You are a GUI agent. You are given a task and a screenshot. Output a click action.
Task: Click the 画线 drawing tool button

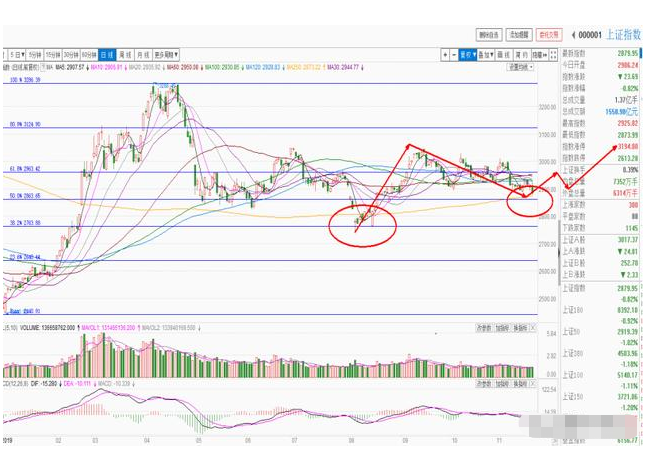coord(503,55)
